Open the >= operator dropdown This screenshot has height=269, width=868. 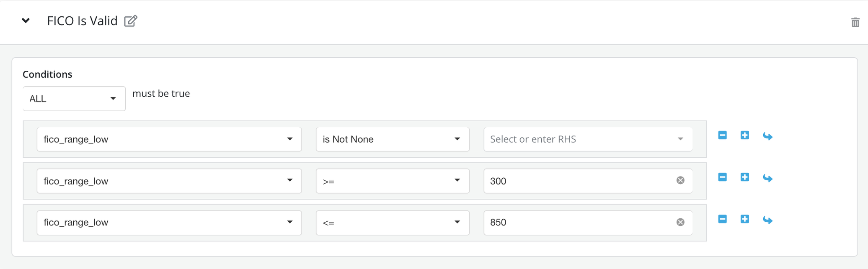click(x=392, y=181)
